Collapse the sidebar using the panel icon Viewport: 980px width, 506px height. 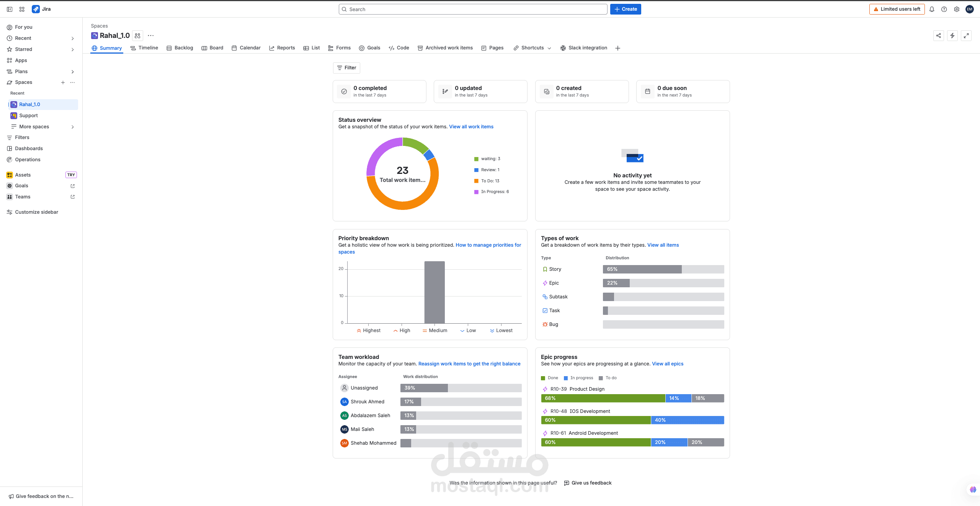10,9
